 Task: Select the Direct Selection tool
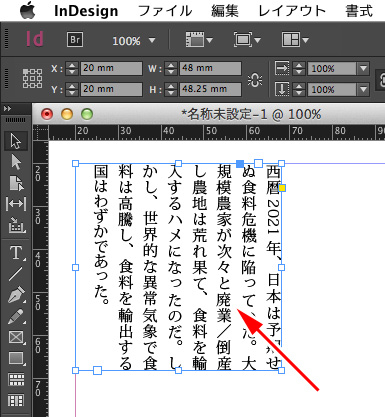point(16,162)
